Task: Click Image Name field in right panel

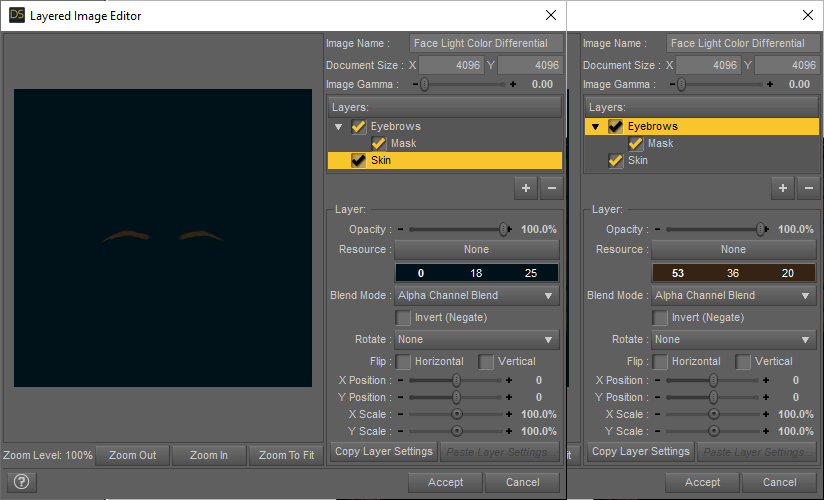Action: click(x=743, y=43)
